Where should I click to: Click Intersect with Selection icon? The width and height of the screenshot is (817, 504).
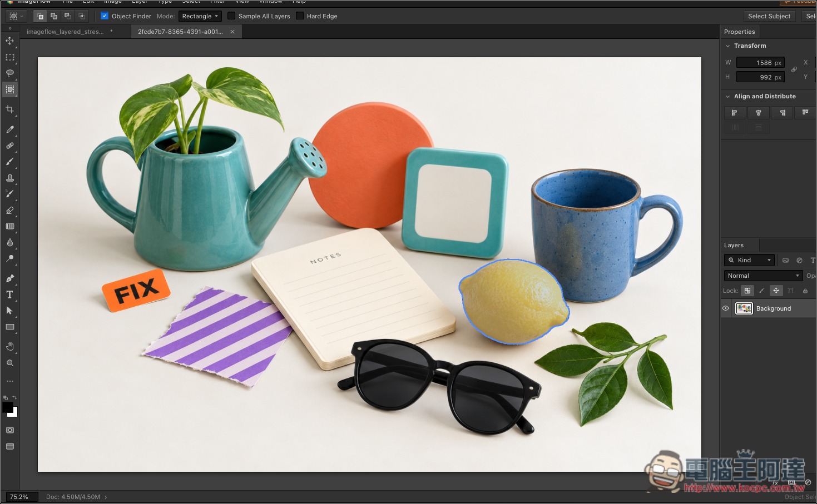coord(81,16)
